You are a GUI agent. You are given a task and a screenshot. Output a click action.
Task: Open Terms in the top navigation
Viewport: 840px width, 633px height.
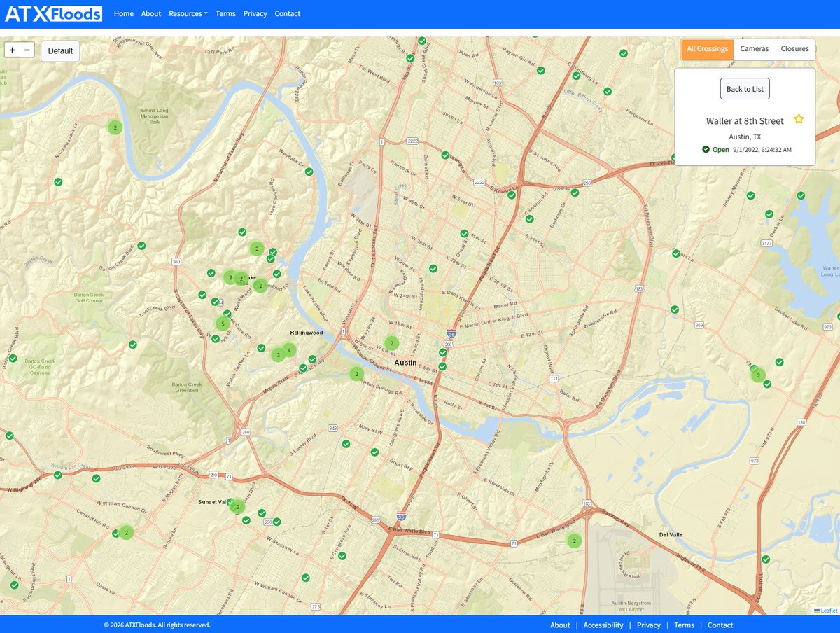[225, 13]
